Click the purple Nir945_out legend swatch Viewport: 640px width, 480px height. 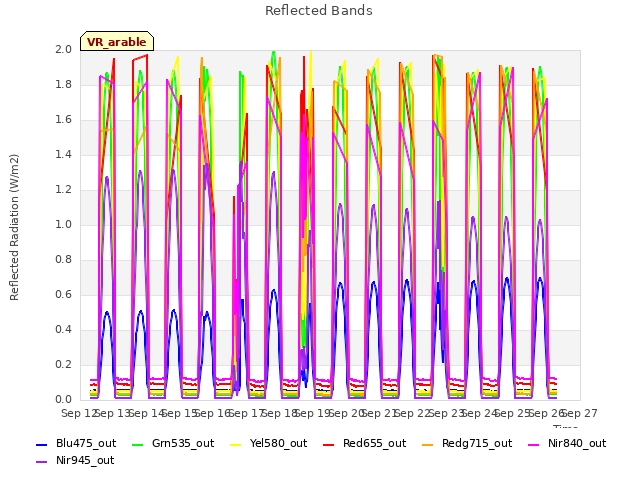[42, 462]
